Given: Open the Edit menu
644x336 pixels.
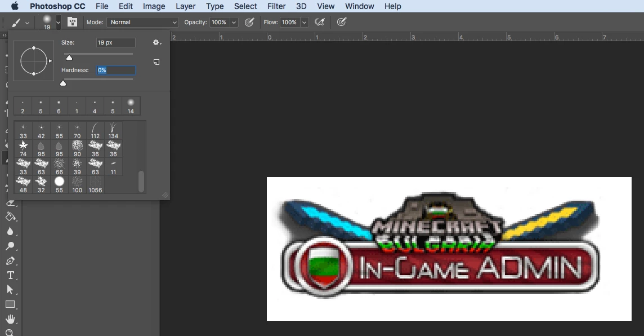Looking at the screenshot, I should (x=126, y=6).
